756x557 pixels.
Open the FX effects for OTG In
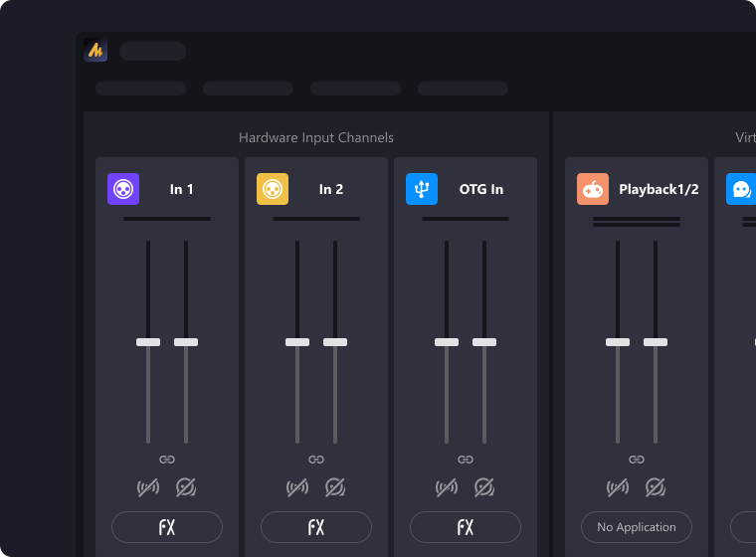coord(466,527)
